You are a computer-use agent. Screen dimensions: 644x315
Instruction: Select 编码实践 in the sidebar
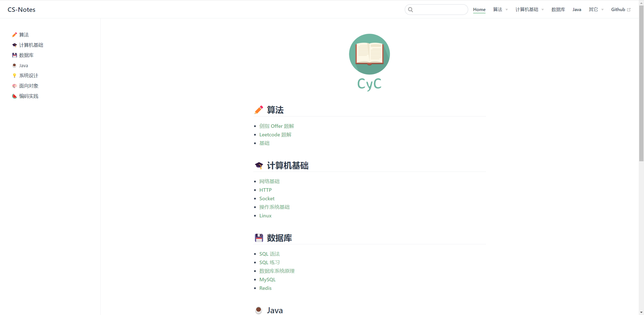click(29, 96)
